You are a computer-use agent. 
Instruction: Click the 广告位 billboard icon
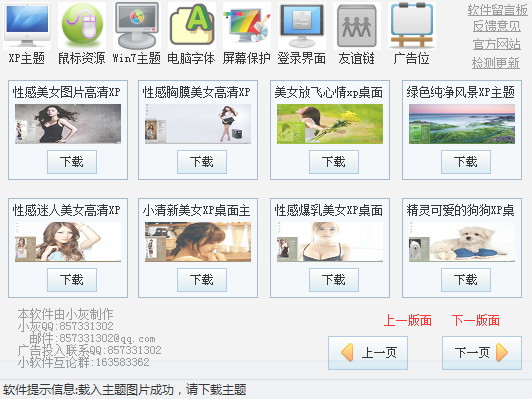point(412,26)
